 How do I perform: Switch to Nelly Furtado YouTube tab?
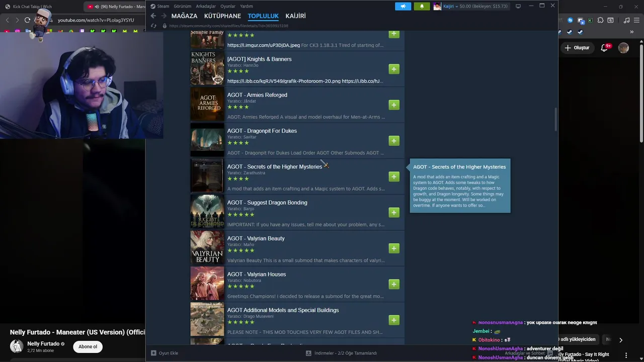click(116, 7)
